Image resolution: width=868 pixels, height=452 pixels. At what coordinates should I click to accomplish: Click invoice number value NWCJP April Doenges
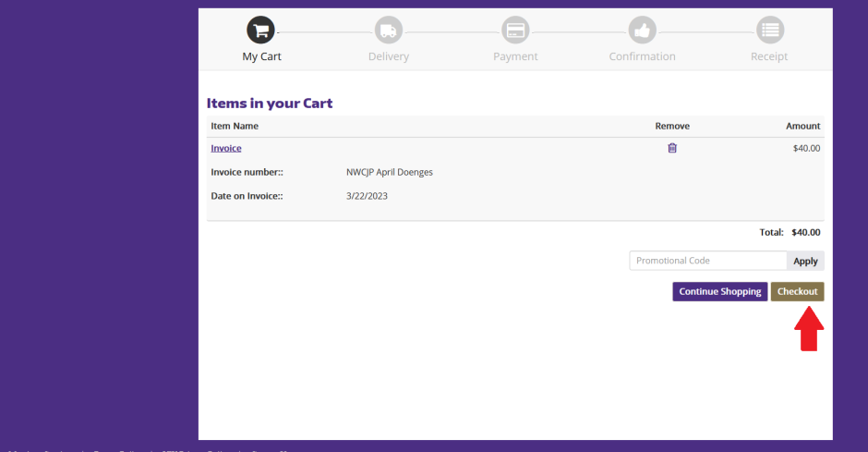point(390,172)
